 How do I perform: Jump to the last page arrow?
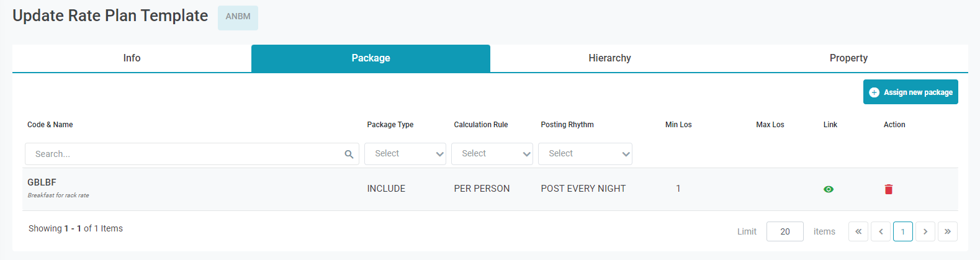[948, 231]
